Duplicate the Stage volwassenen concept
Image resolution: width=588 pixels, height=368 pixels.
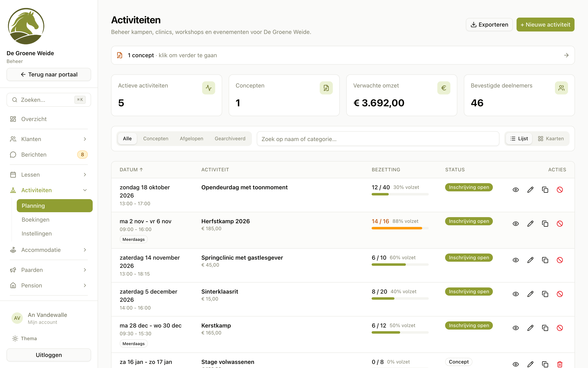pos(545,364)
